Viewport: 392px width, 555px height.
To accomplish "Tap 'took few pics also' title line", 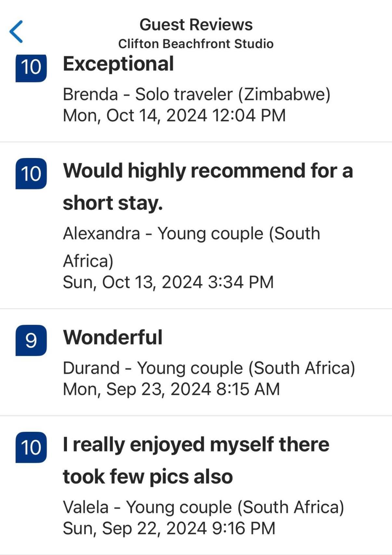I will pos(148,477).
